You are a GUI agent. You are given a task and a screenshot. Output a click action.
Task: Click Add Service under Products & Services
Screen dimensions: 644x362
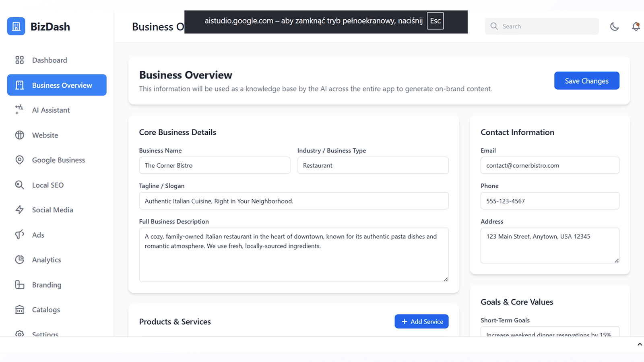421,321
